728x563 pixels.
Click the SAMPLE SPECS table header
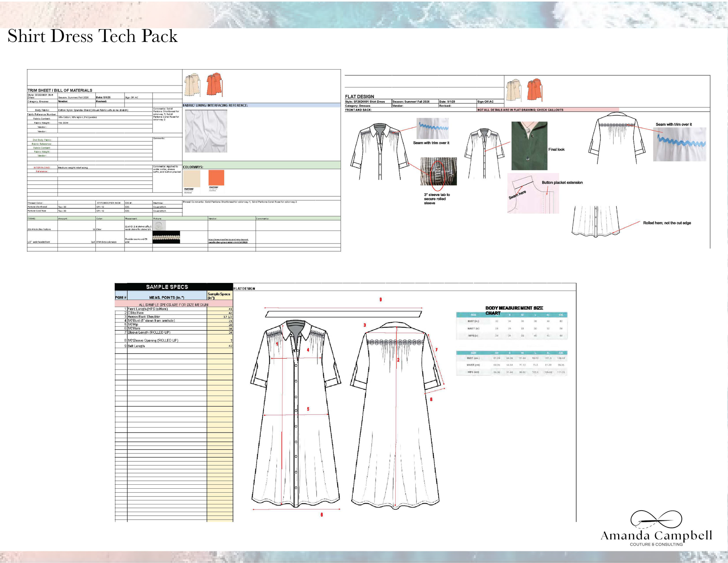(167, 287)
